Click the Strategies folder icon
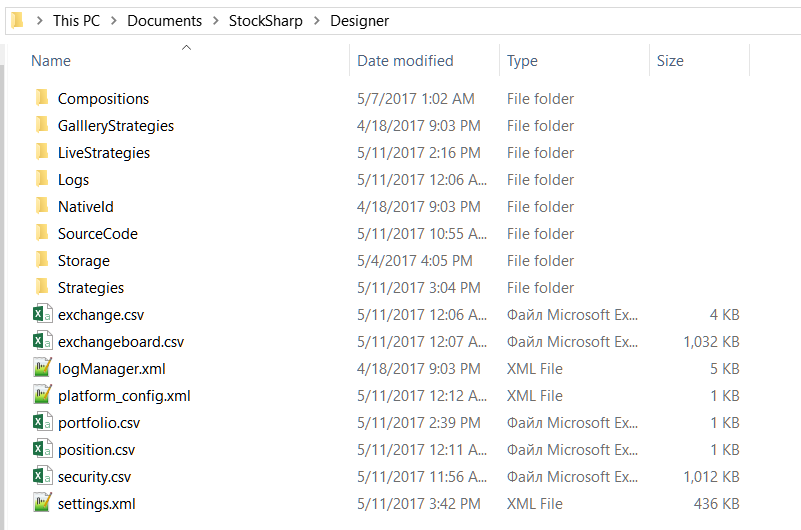Image resolution: width=801 pixels, height=530 pixels. pyautogui.click(x=42, y=287)
